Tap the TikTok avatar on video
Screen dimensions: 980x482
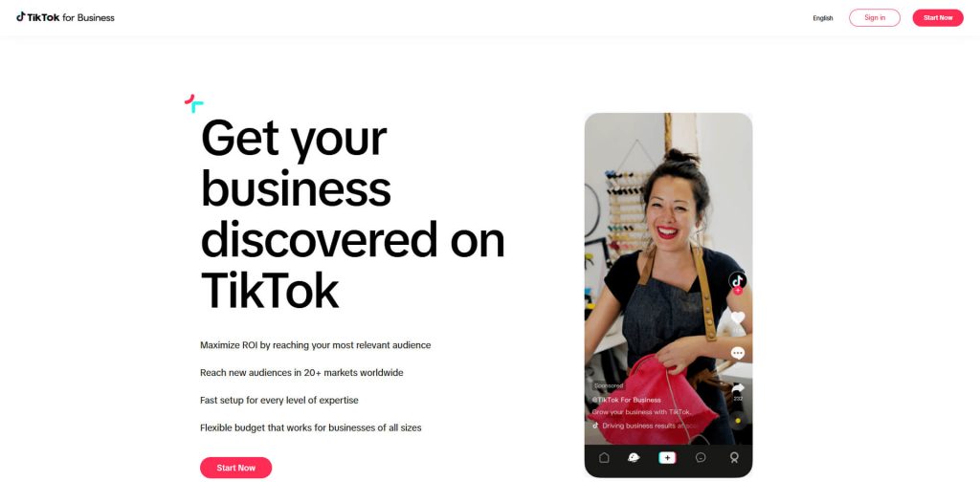click(x=738, y=280)
